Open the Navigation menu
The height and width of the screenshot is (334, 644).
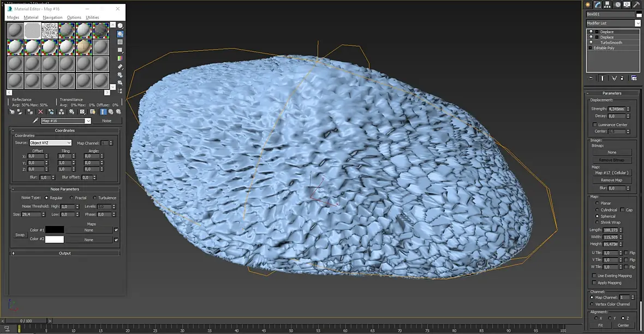(x=52, y=17)
